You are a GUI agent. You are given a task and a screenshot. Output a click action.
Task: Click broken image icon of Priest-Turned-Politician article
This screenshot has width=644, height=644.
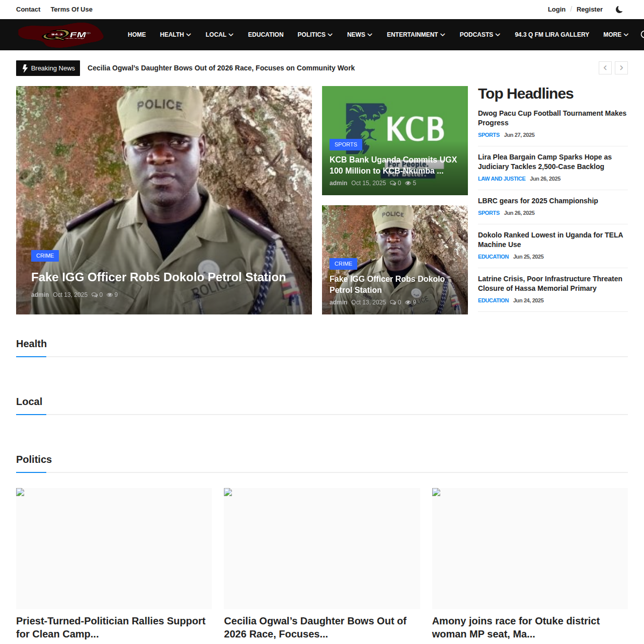pyautogui.click(x=20, y=492)
